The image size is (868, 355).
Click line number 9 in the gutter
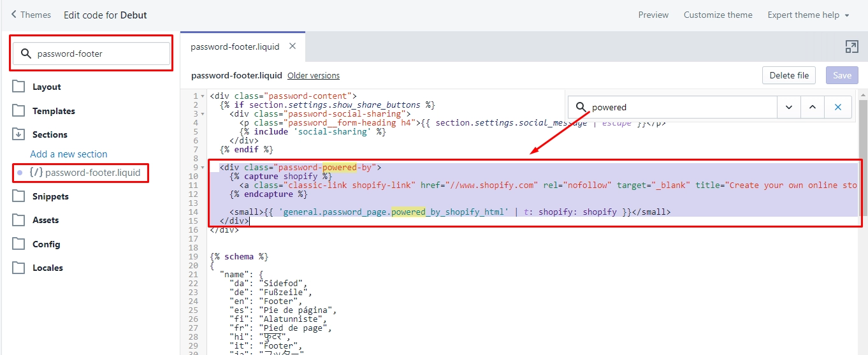(196, 168)
